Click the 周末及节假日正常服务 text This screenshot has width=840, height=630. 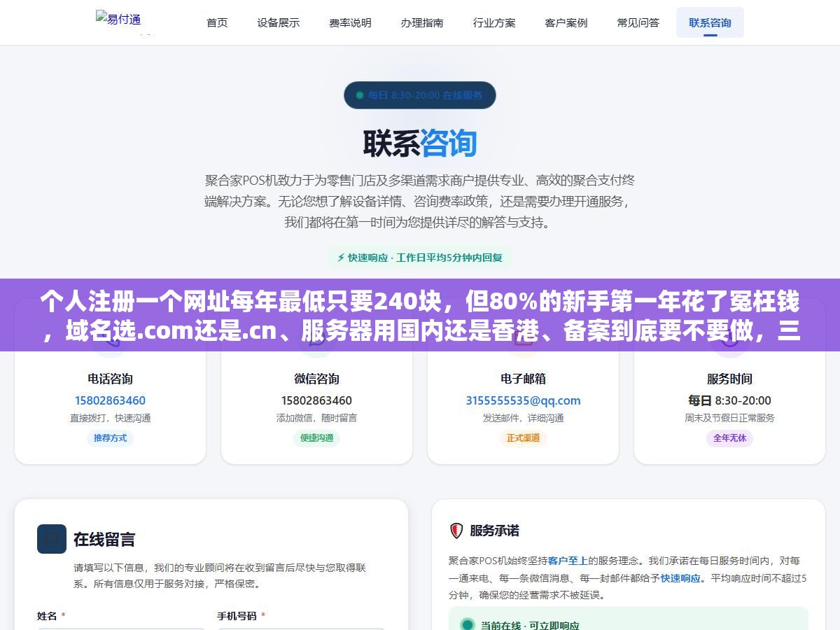[729, 418]
